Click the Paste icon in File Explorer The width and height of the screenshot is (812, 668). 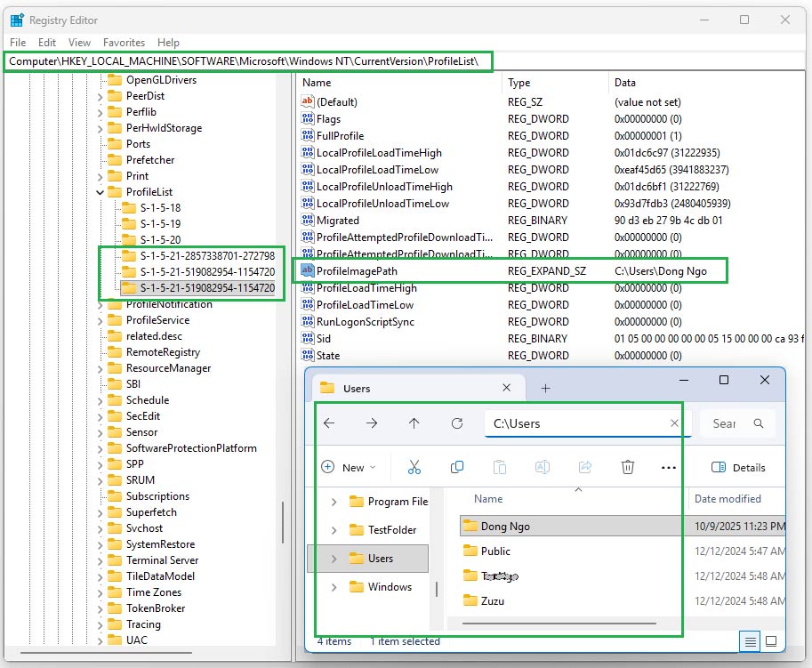[x=500, y=467]
